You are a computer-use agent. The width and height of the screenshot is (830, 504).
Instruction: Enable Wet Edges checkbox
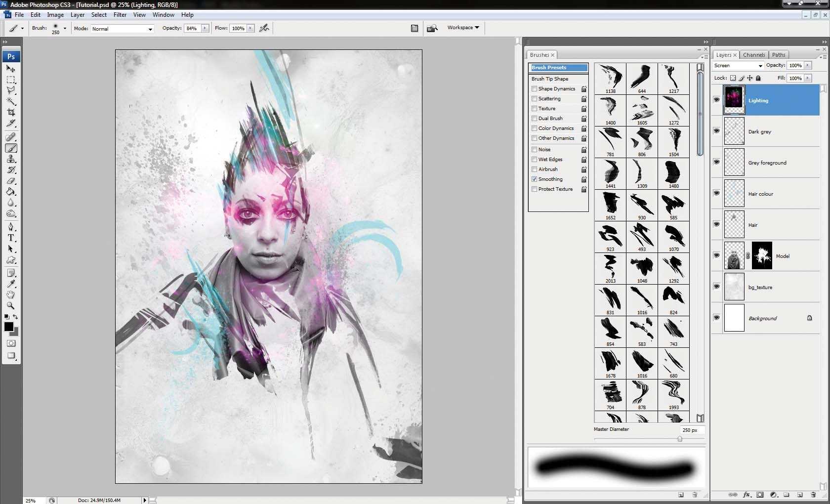(x=534, y=160)
